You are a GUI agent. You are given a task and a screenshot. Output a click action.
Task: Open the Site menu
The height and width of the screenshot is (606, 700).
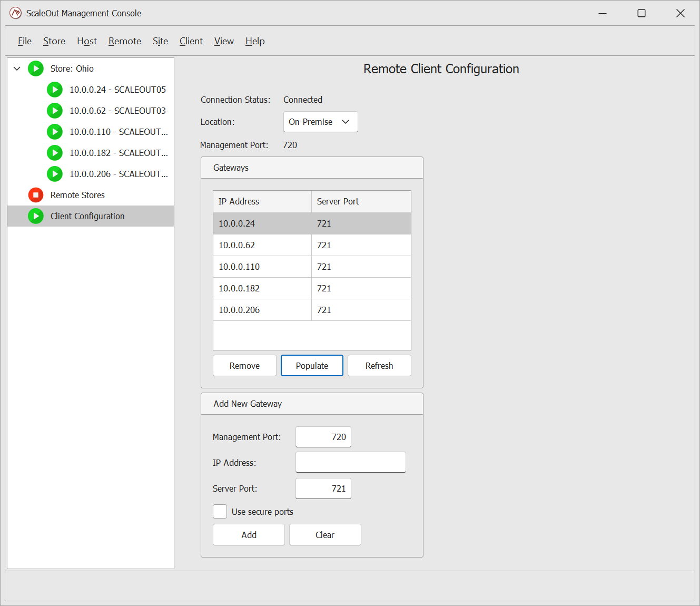pyautogui.click(x=160, y=41)
